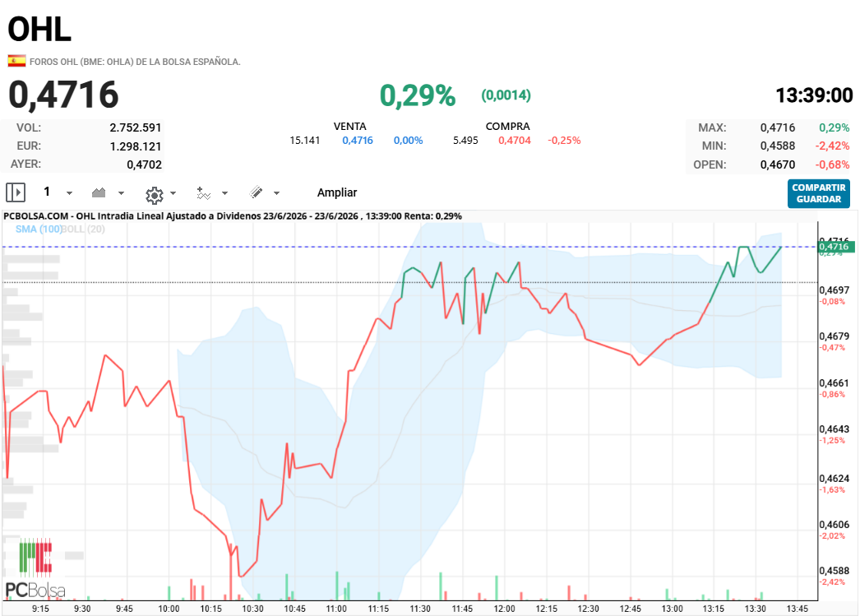Select the SMA (100) indicator label
Screen dimensions: 860x616
(x=39, y=229)
